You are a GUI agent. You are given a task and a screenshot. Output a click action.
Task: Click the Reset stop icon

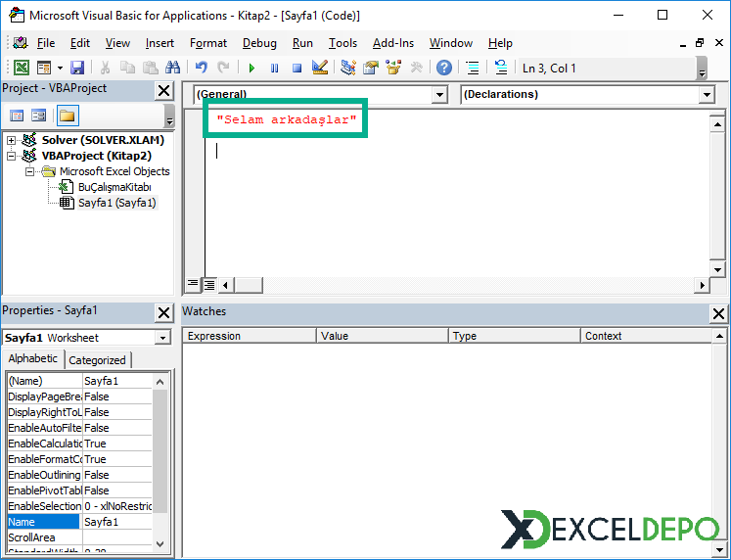(x=297, y=69)
